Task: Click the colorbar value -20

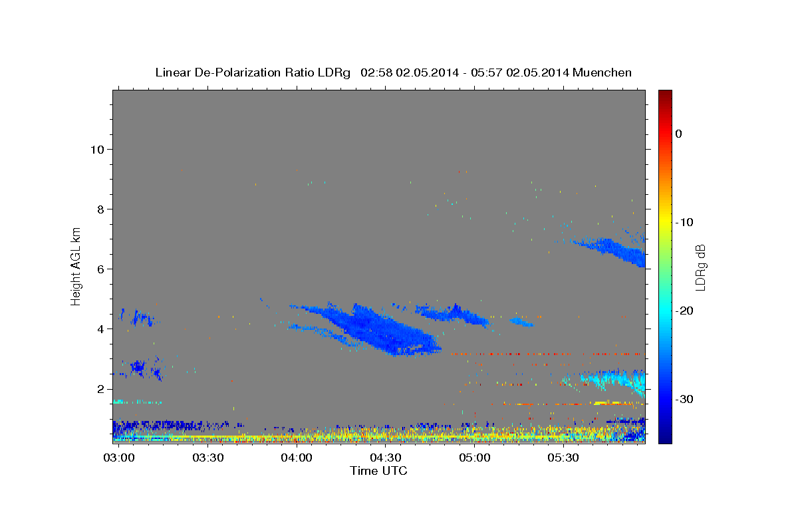Action: 685,311
